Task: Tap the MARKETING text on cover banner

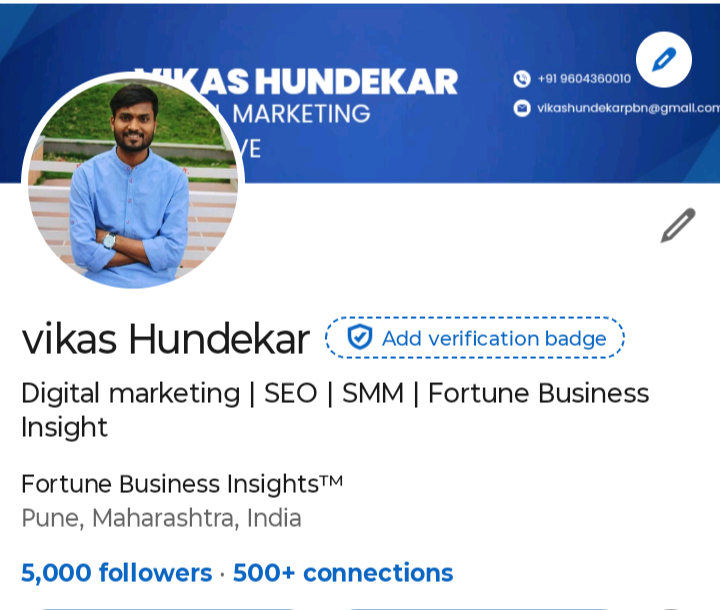Action: pyautogui.click(x=301, y=114)
